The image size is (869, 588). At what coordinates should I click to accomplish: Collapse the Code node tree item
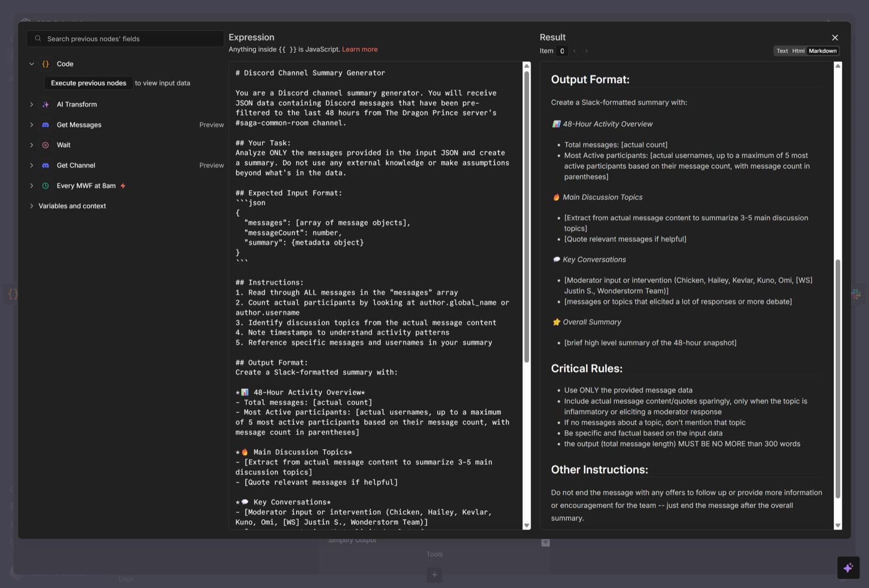[32, 64]
